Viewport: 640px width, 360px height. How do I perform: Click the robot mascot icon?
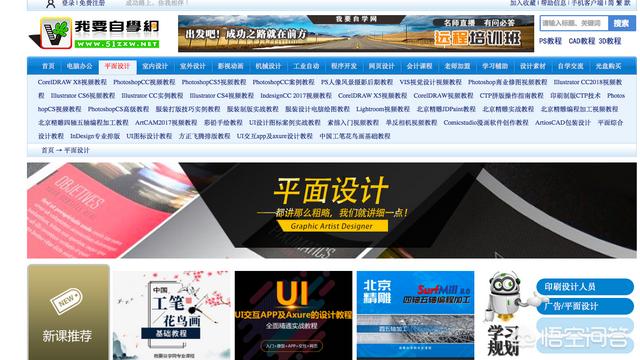click(x=506, y=296)
